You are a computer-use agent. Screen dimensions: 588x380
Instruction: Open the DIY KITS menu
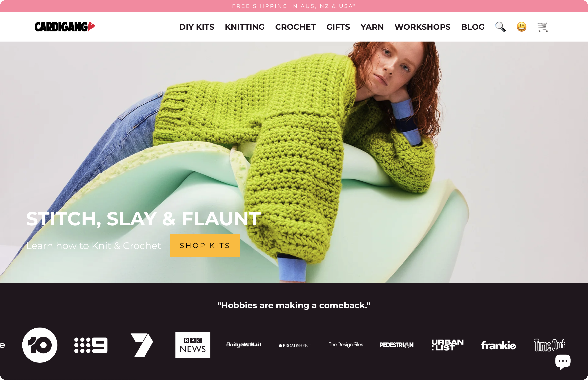[x=197, y=27]
